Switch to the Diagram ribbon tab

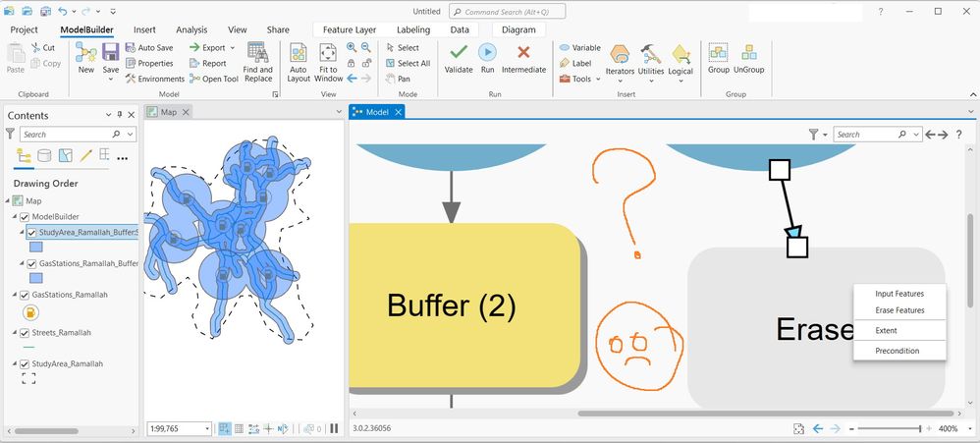[518, 29]
